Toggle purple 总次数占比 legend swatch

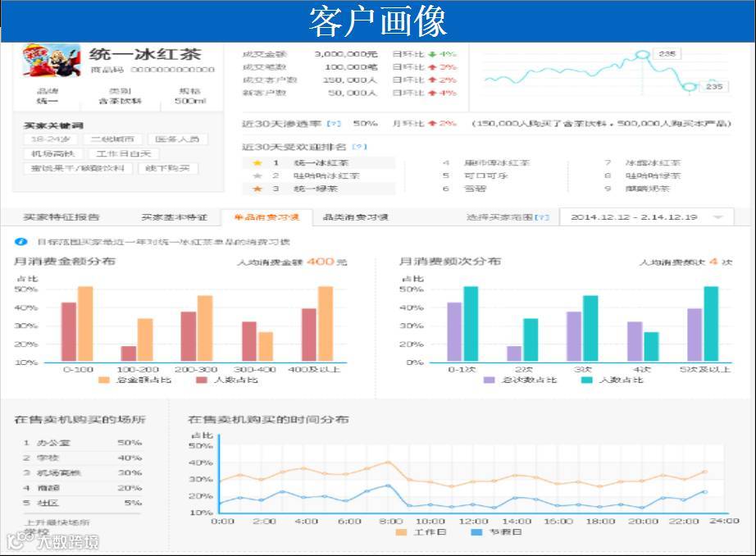click(490, 380)
